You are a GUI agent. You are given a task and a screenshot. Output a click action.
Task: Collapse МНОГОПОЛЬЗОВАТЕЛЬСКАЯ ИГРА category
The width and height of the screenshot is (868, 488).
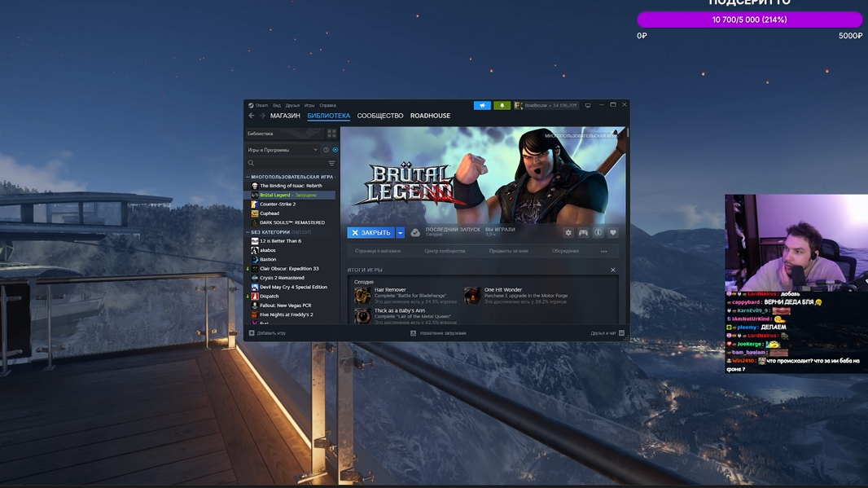click(248, 177)
